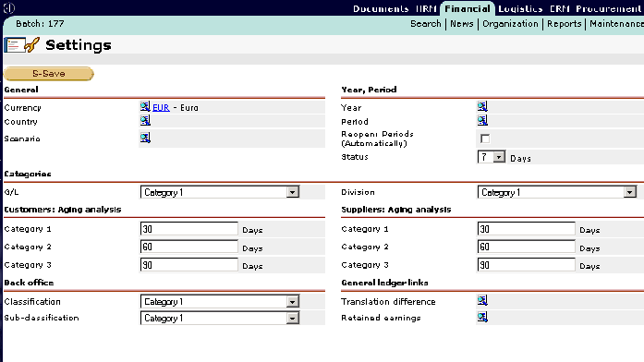Viewport: 644px width, 362px height.
Task: Switch to the Logistics tab
Action: (x=520, y=8)
